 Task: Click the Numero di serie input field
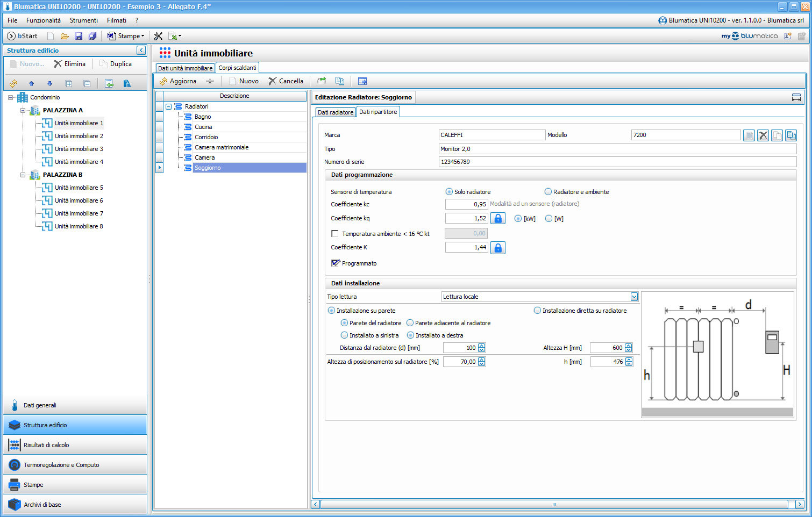[x=617, y=162]
